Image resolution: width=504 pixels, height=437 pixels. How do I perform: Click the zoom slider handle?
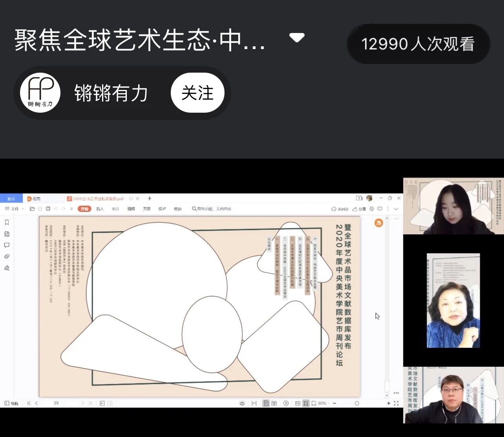pos(356,403)
